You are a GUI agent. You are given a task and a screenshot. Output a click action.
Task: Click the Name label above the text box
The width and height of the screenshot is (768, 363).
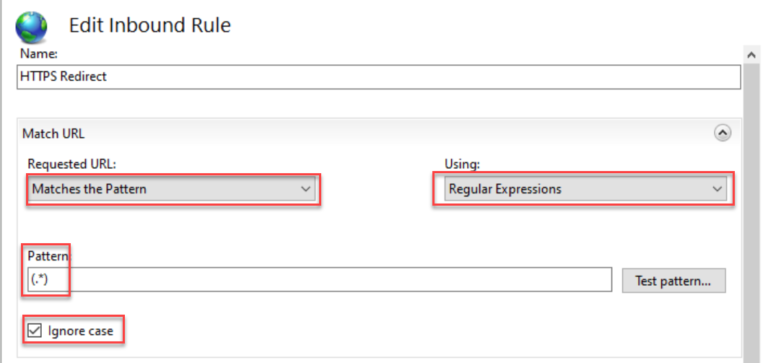point(37,54)
